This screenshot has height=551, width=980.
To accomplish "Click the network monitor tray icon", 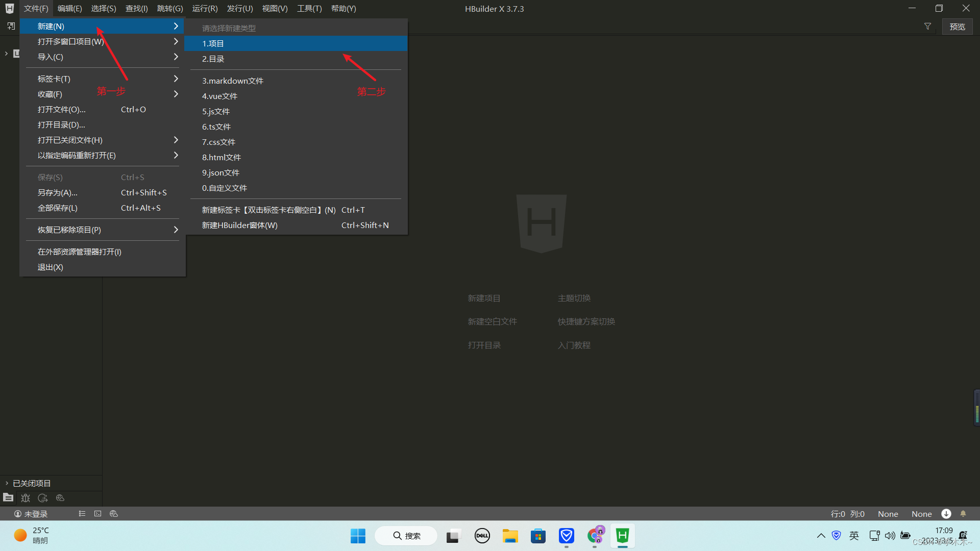I will pos(874,536).
